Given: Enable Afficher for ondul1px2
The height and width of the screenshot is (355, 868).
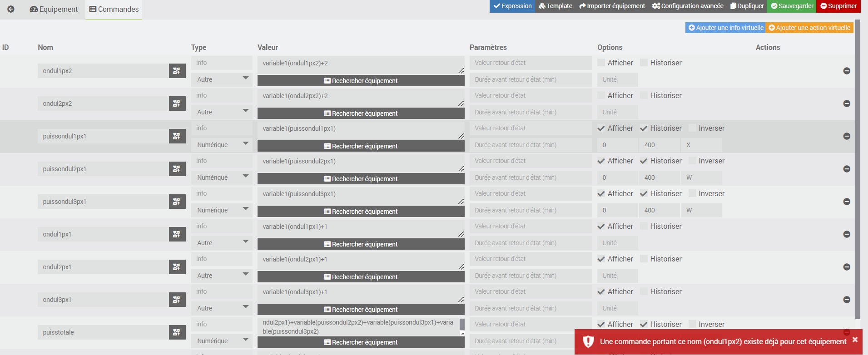Looking at the screenshot, I should 601,63.
